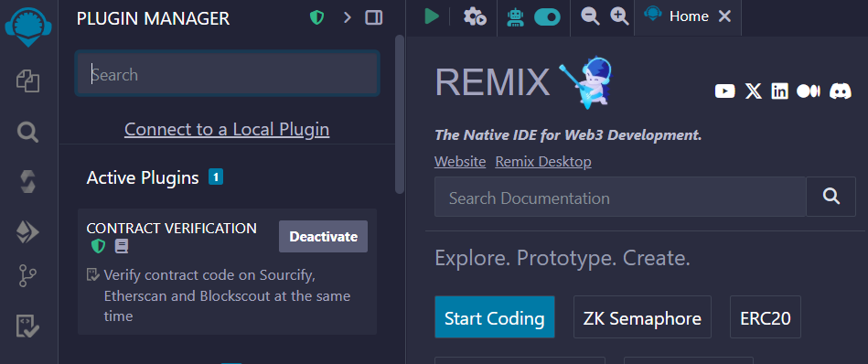Open the Remix Discord icon
Image resolution: width=868 pixels, height=364 pixels.
click(841, 91)
